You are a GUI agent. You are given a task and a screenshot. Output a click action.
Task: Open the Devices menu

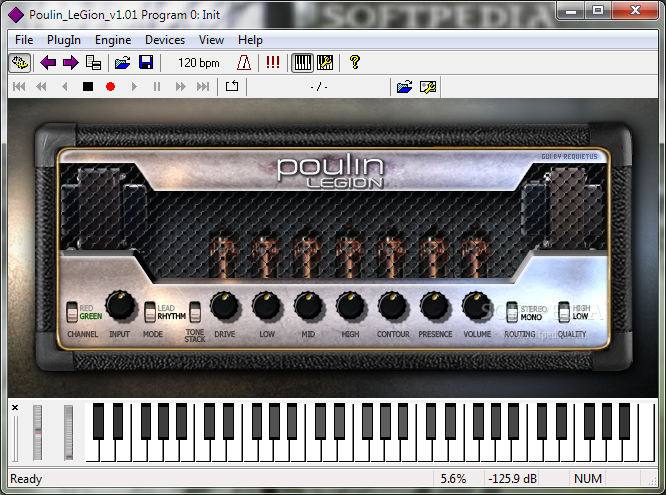pos(165,40)
